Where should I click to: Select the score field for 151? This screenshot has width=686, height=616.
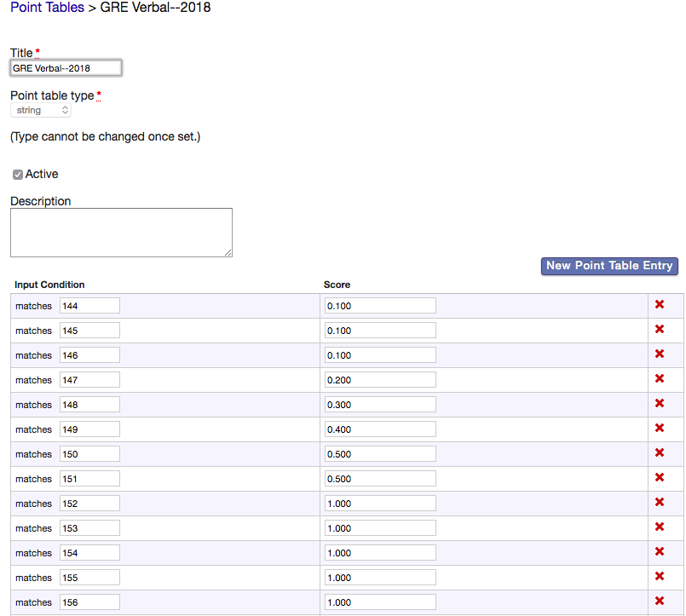coord(380,479)
